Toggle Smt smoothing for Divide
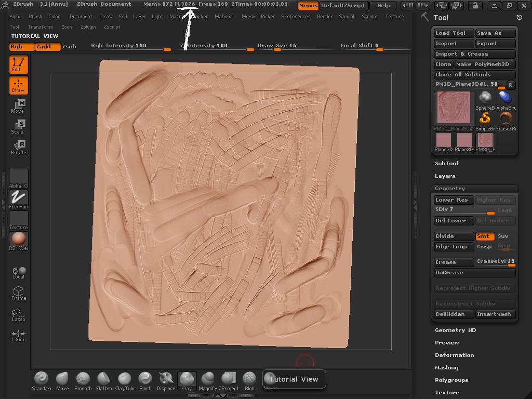532x399 pixels. (484, 236)
